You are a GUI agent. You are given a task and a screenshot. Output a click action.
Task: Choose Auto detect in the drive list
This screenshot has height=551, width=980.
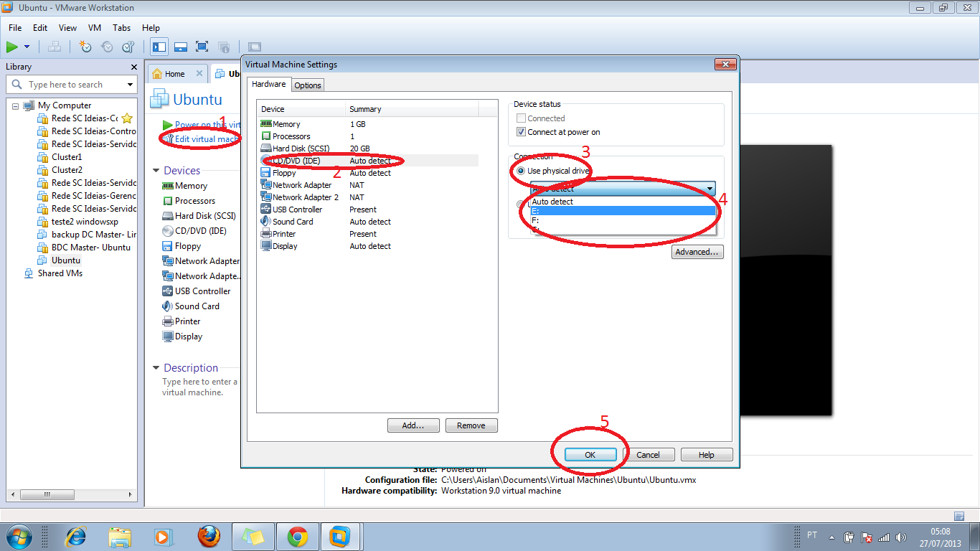coord(623,202)
